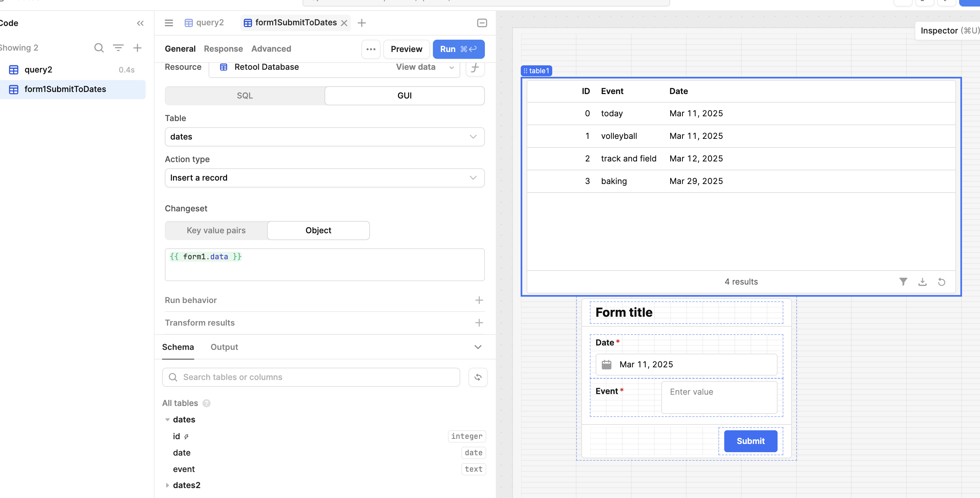The height and width of the screenshot is (498, 980).
Task: Switch to the Response tab
Action: point(223,49)
